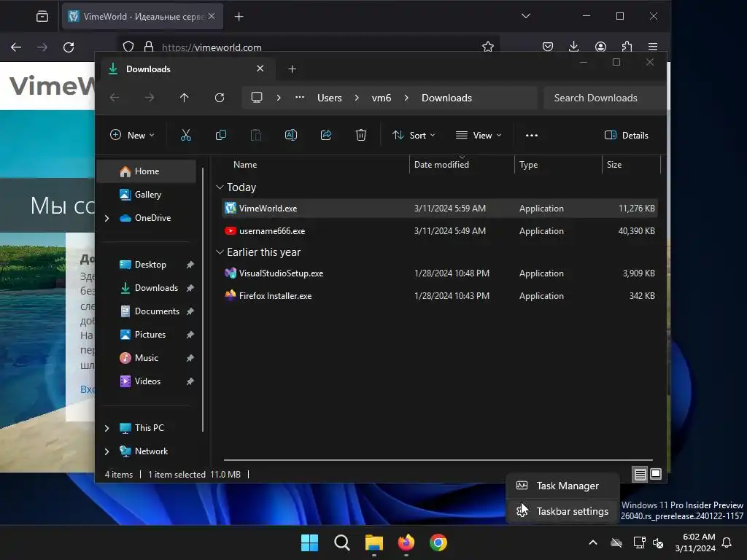Open the View dropdown
Image resolution: width=747 pixels, height=560 pixels.
coord(479,135)
